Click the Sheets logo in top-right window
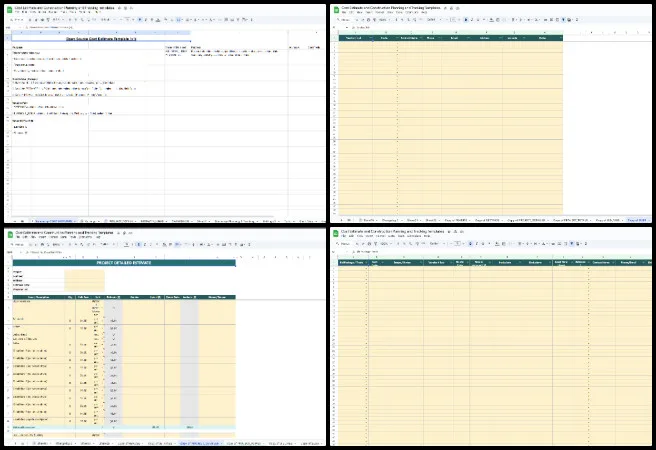This screenshot has width=656, height=450. [336, 9]
